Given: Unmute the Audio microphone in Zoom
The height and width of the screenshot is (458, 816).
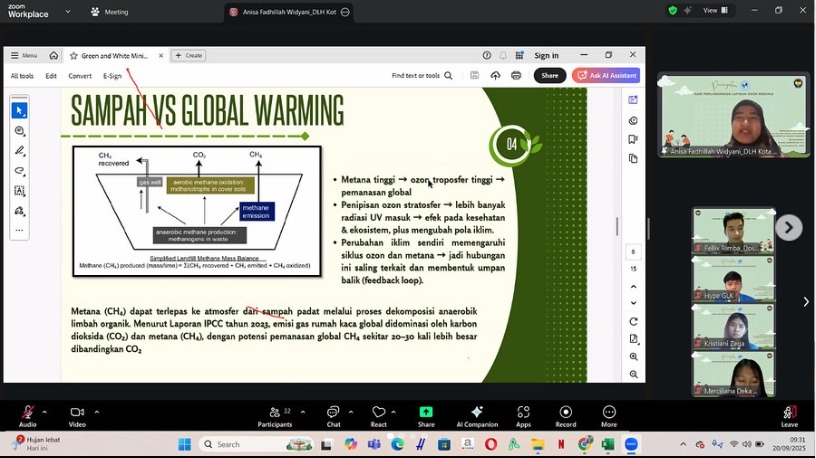Looking at the screenshot, I should (27, 412).
